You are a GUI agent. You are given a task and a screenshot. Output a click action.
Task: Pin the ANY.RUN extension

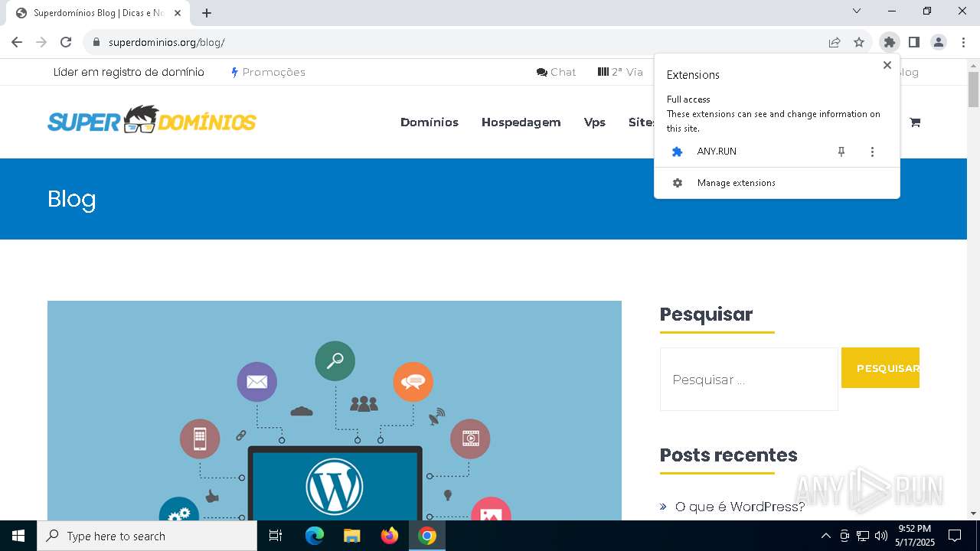[841, 152]
